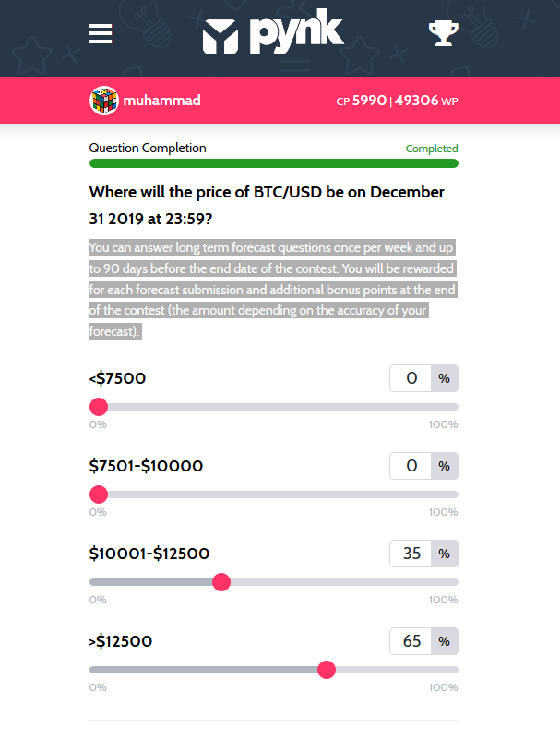This screenshot has width=560, height=739.
Task: Edit the $7501-$10000 percentage field
Action: (x=411, y=466)
